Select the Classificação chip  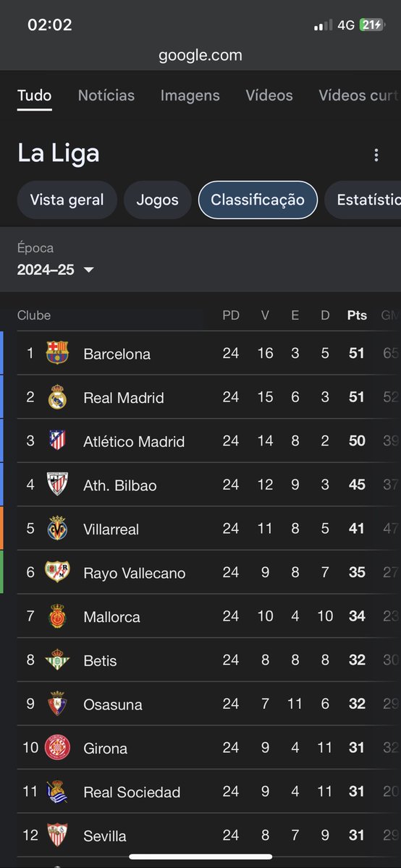tap(258, 200)
